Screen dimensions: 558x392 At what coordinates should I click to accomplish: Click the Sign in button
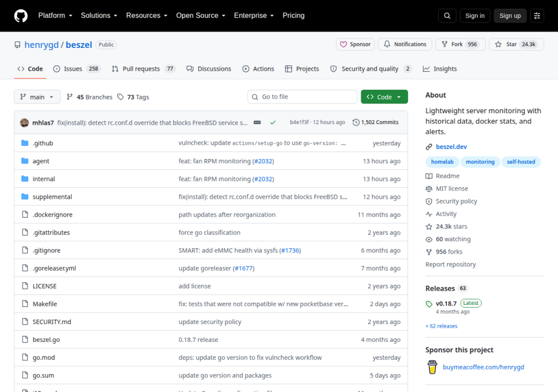click(475, 16)
